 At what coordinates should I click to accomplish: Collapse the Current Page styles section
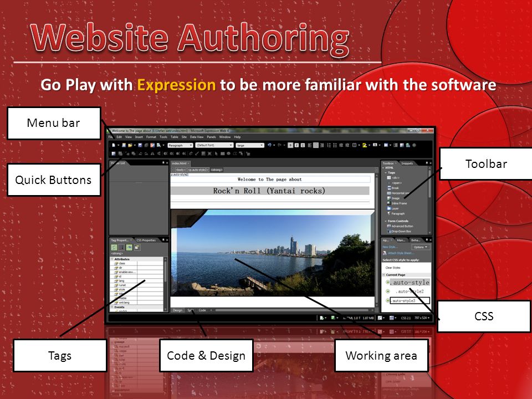tap(384, 275)
